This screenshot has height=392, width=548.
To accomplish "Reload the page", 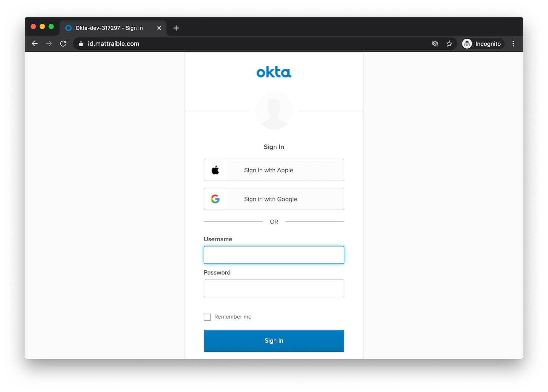I will (63, 44).
